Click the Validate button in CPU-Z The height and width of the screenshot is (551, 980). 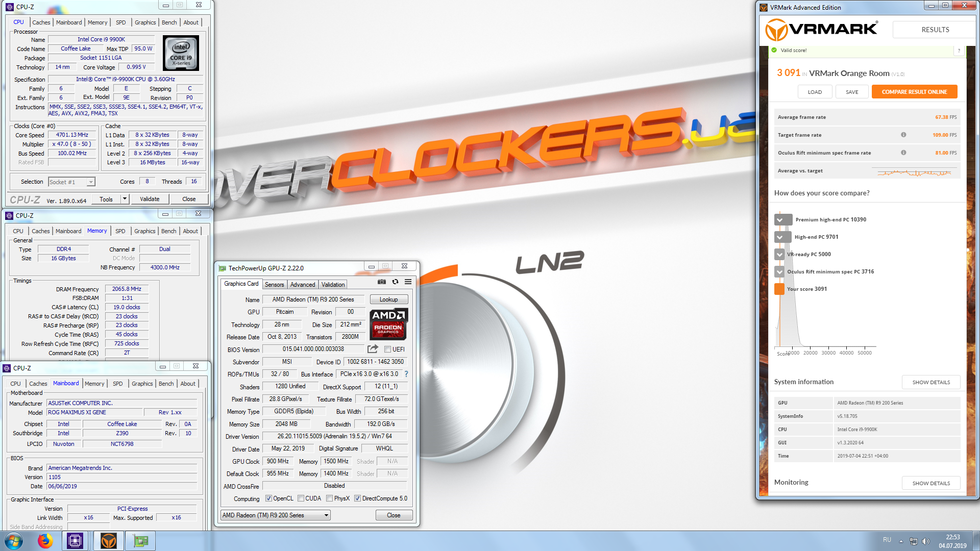tap(150, 199)
